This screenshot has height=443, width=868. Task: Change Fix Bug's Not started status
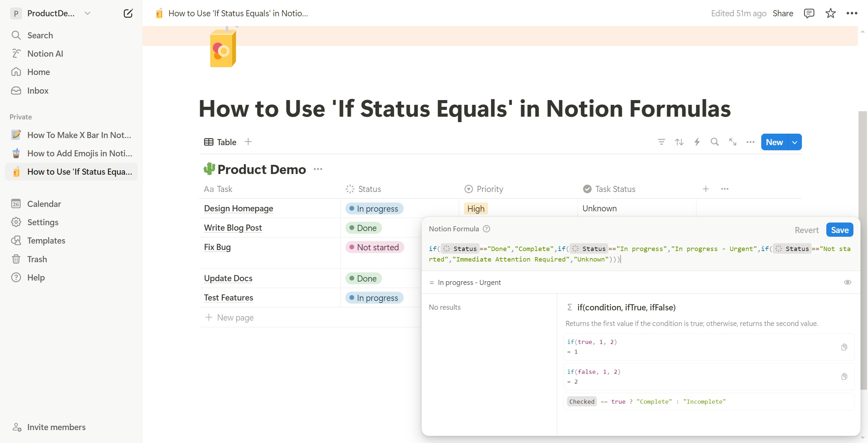coord(375,247)
